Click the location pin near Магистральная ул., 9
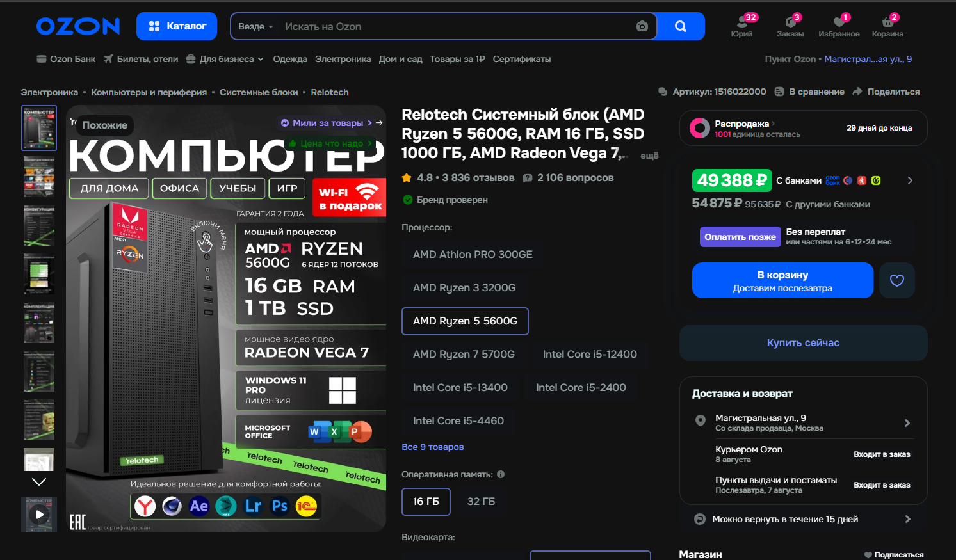The height and width of the screenshot is (560, 956). 701,420
